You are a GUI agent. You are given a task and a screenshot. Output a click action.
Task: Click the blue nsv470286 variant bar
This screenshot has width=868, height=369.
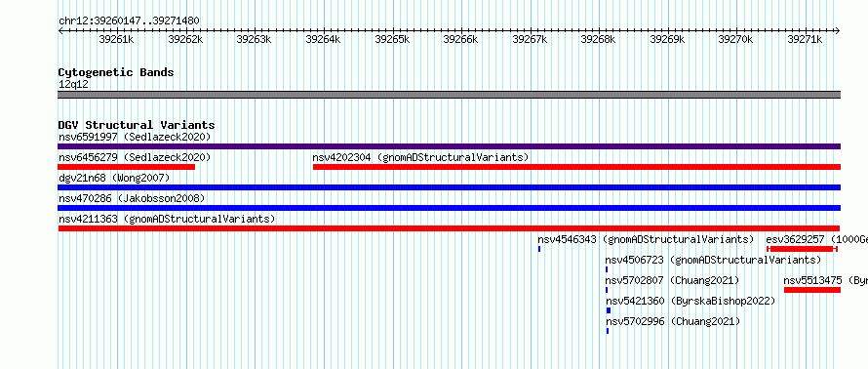pos(449,208)
